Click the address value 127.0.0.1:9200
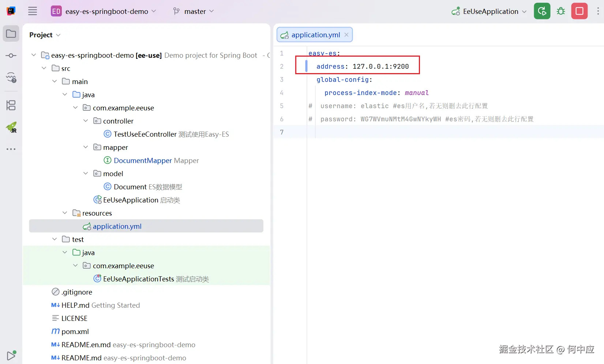 tap(380, 66)
